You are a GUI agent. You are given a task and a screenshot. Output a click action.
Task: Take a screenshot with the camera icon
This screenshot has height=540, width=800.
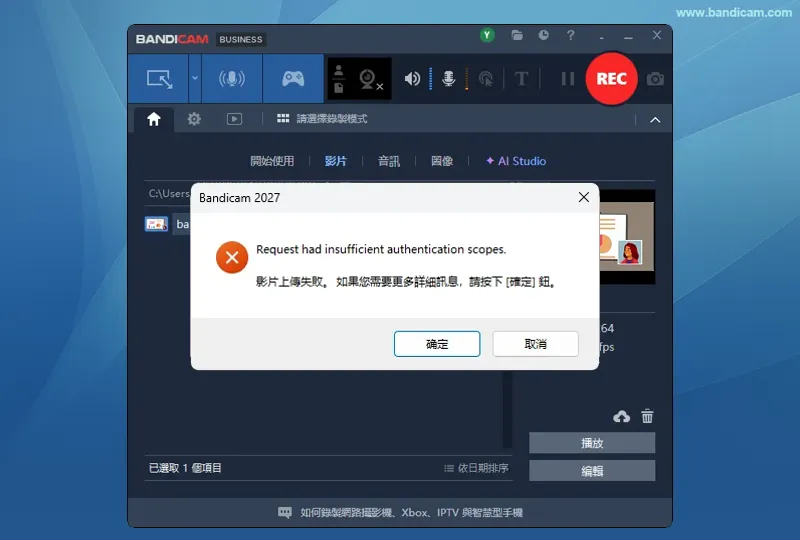tap(655, 79)
